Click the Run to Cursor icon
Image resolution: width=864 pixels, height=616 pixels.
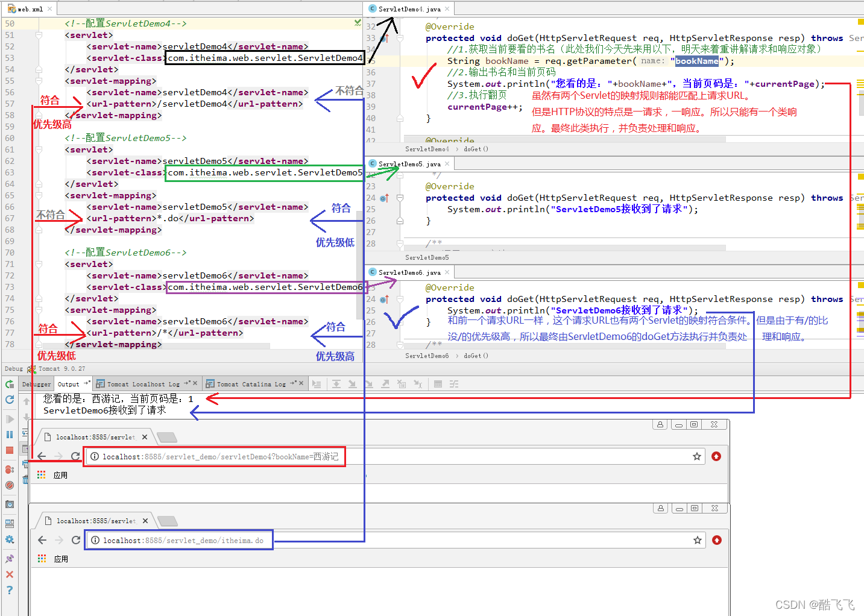[x=418, y=384]
